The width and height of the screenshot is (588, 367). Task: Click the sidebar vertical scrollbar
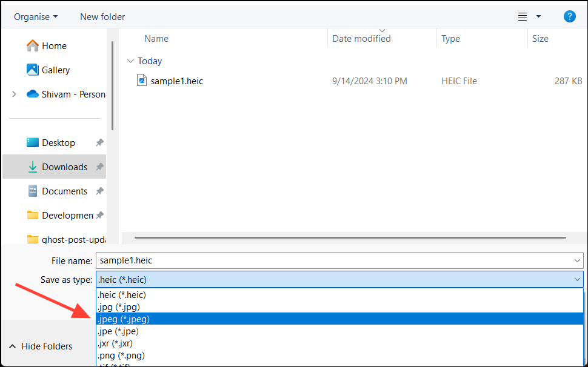(112, 86)
